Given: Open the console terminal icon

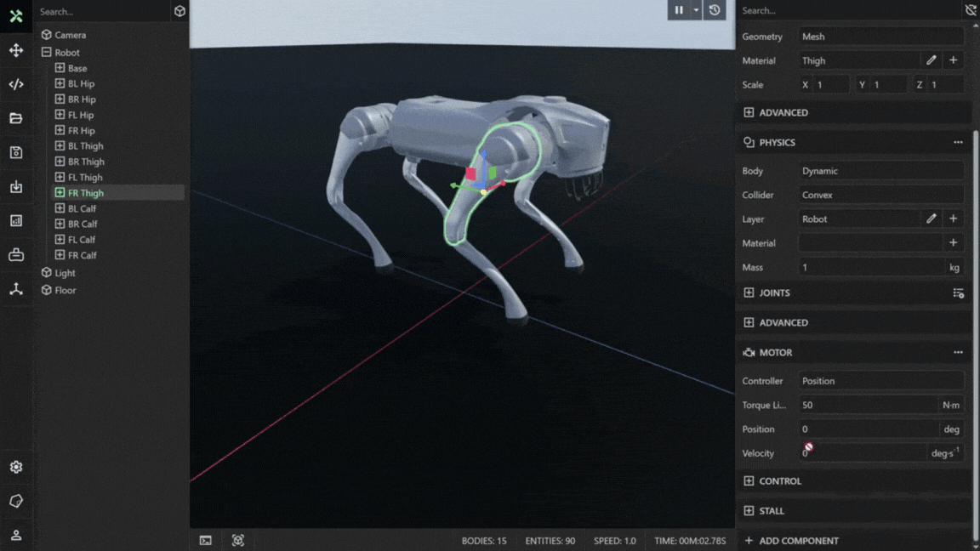Looking at the screenshot, I should [x=206, y=541].
